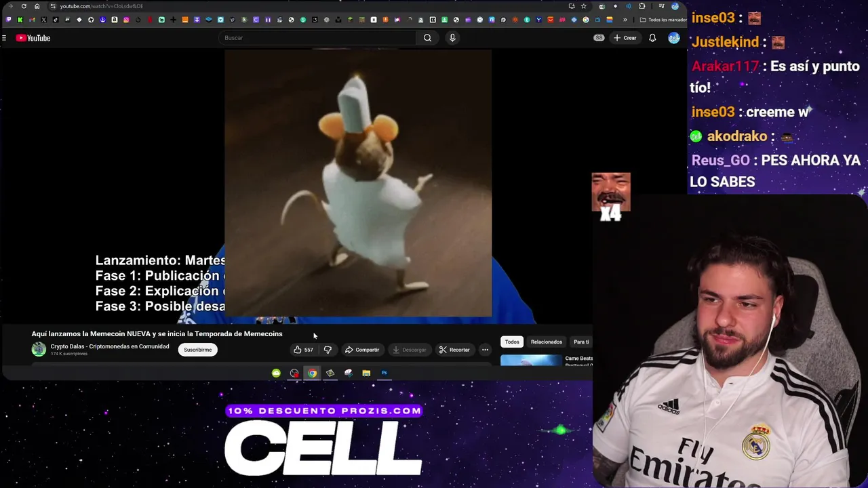Open the Kick bookmark in the bookmarks bar

click(20, 20)
